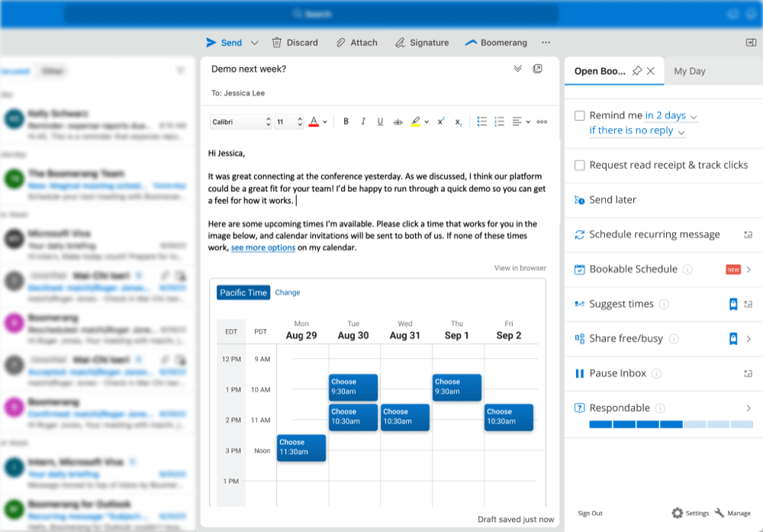This screenshot has height=532, width=763.
Task: Open the Send later option
Action: (x=612, y=200)
